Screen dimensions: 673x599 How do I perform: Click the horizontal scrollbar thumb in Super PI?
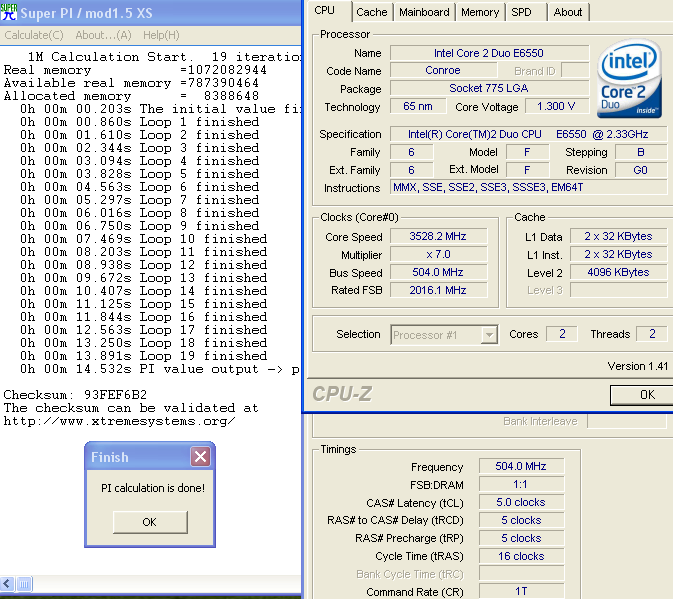pos(24,584)
